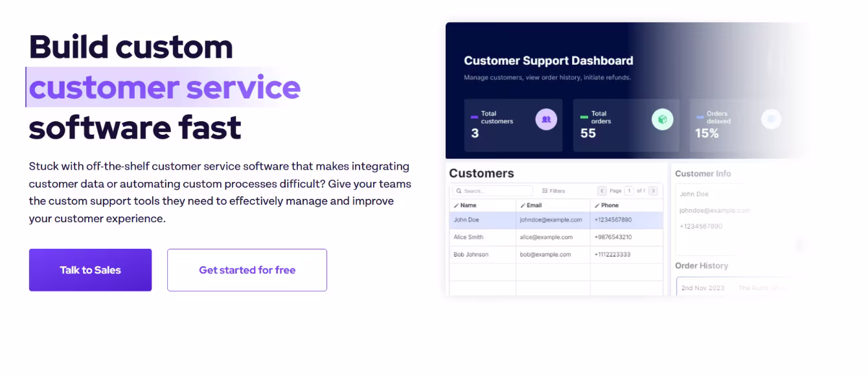Click the Phone column header
868x377 pixels.
(x=626, y=205)
